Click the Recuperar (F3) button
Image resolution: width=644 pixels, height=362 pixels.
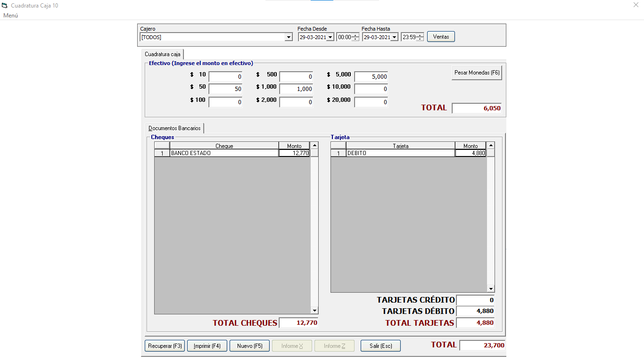pos(165,346)
